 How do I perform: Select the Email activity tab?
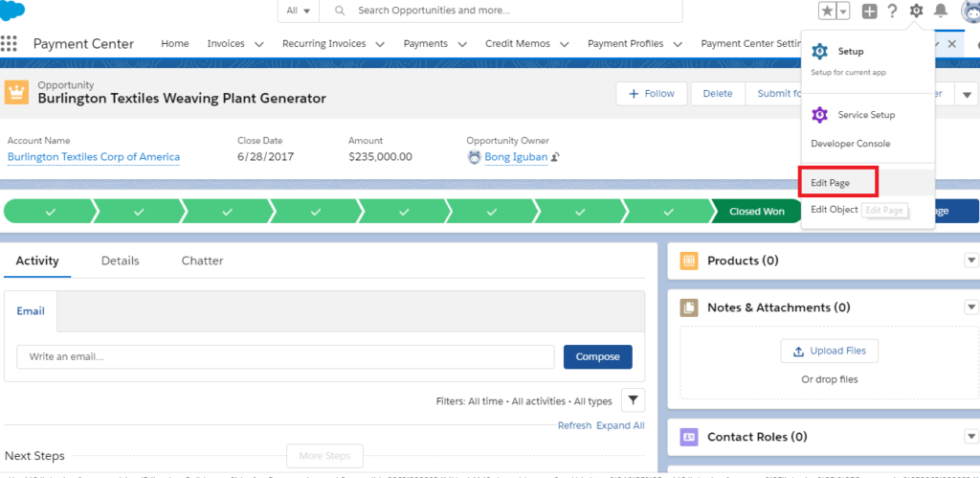(x=31, y=311)
